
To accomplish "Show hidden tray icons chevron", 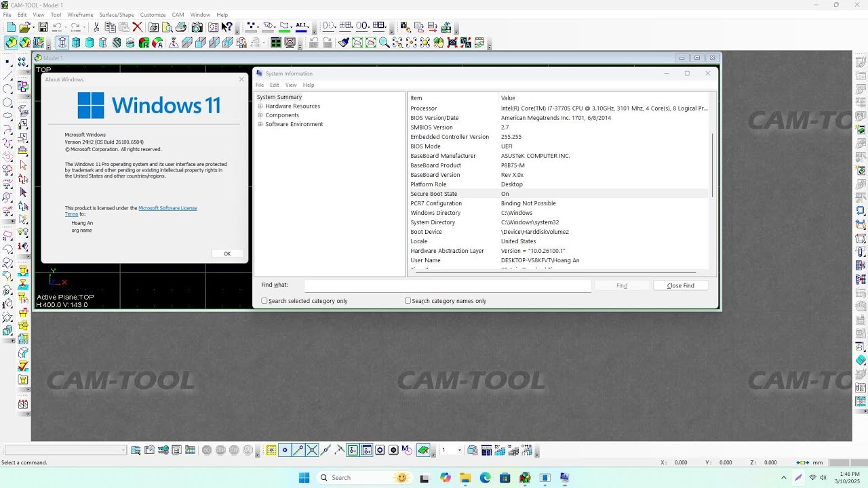I will click(x=784, y=478).
